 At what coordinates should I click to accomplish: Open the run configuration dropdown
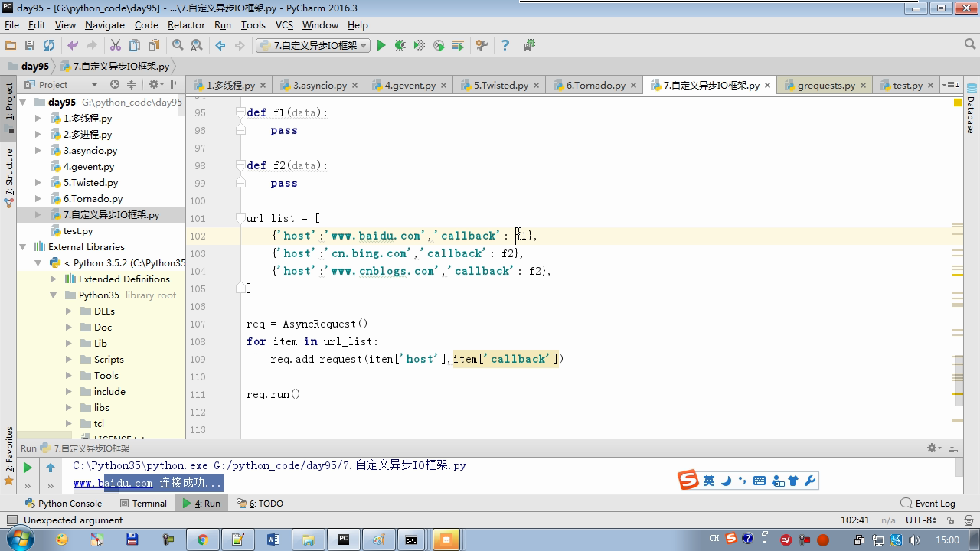tap(313, 46)
